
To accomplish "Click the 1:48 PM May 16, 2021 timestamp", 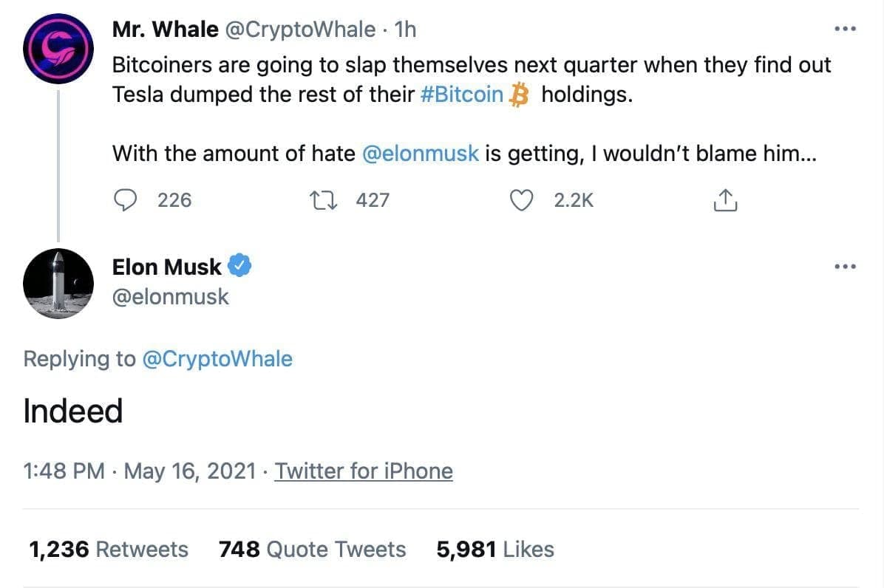I will tap(140, 471).
